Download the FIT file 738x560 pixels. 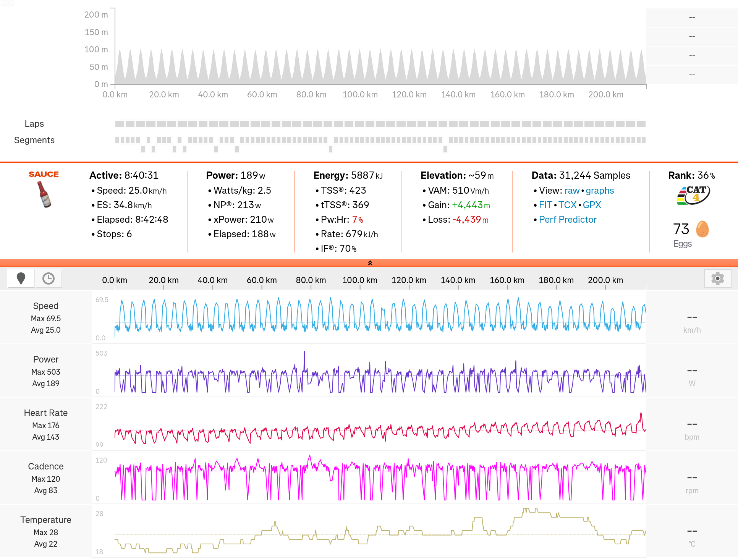[545, 205]
